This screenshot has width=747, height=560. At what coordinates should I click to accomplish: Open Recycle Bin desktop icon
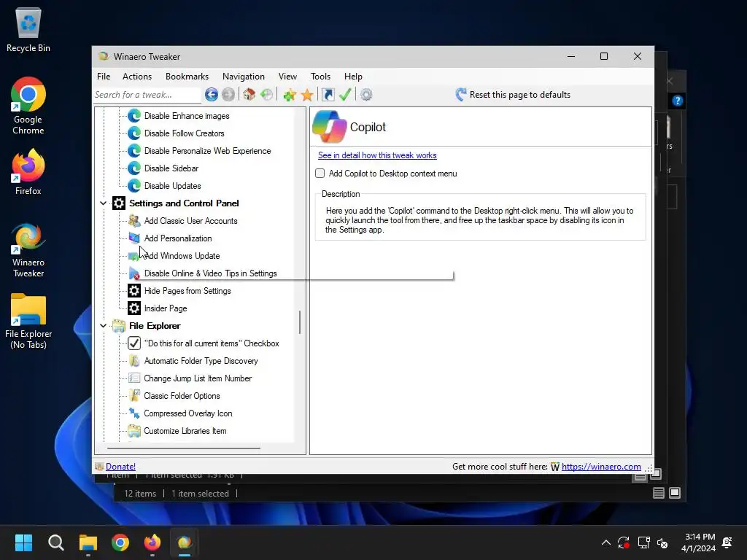click(28, 29)
